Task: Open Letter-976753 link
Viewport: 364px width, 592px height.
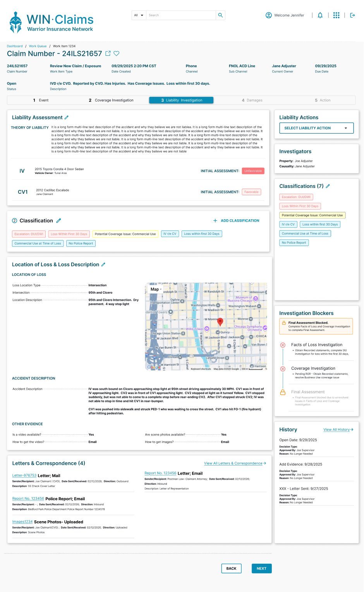Action: pos(24,475)
